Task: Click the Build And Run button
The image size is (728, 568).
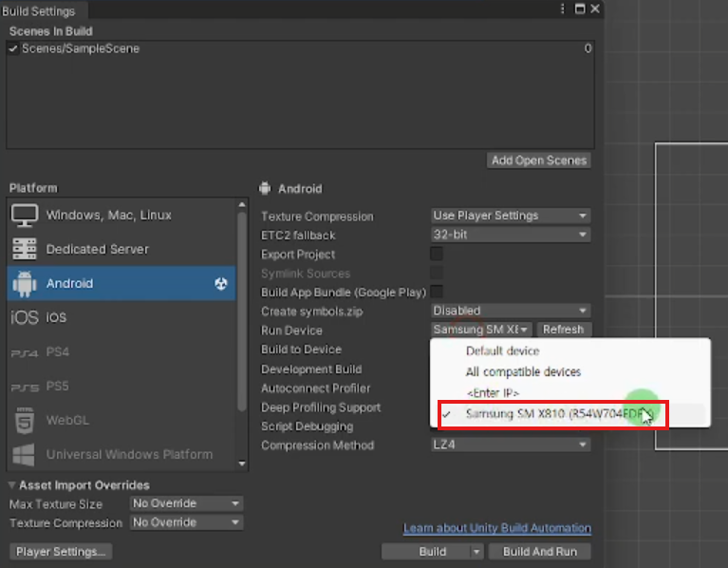Action: click(540, 552)
